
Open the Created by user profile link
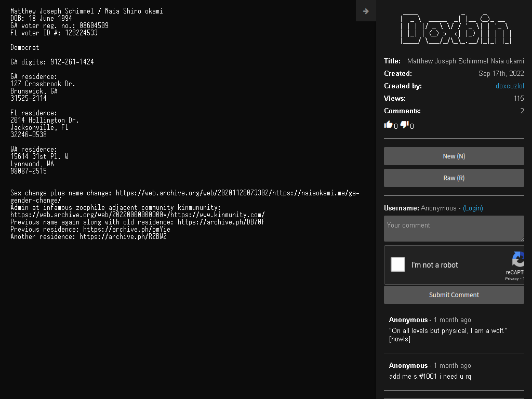point(510,86)
